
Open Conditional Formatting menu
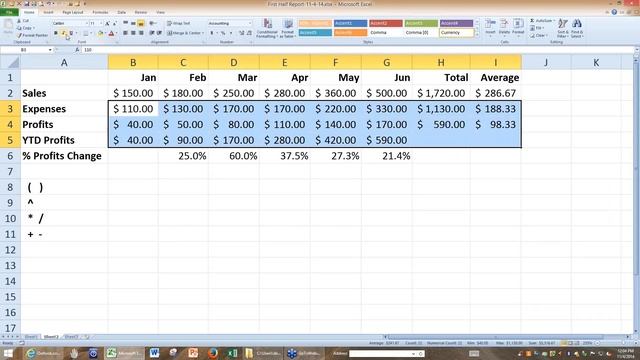click(x=267, y=28)
